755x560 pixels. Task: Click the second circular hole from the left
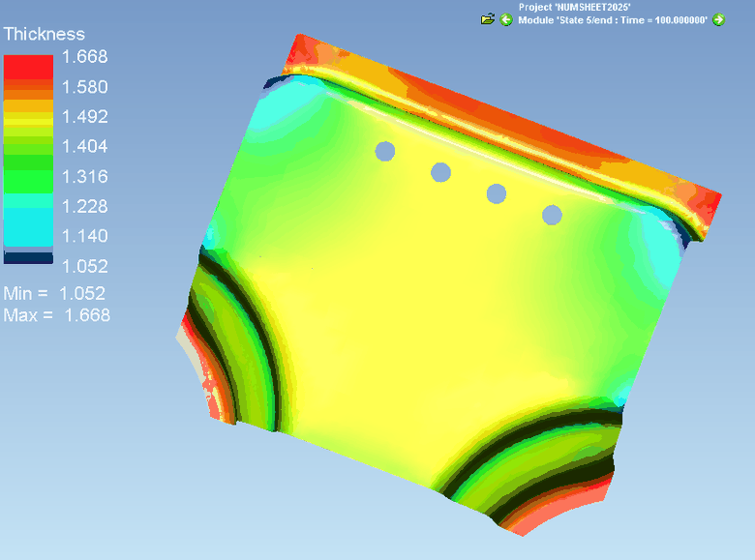coord(440,172)
